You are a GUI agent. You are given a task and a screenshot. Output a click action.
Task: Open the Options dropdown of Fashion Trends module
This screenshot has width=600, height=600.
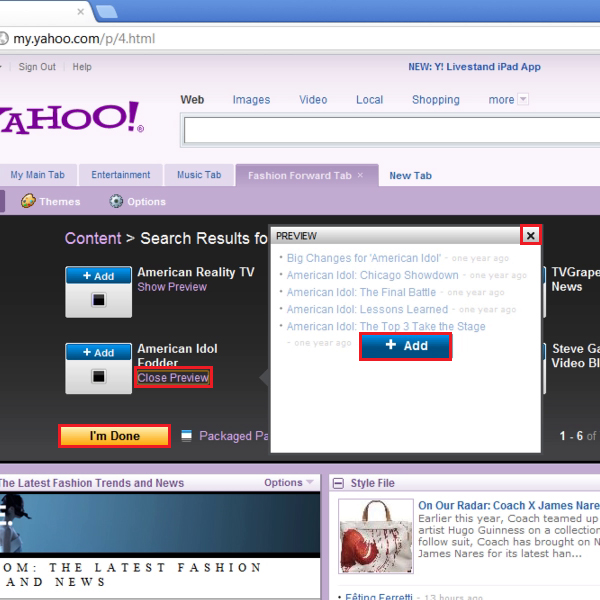[289, 483]
